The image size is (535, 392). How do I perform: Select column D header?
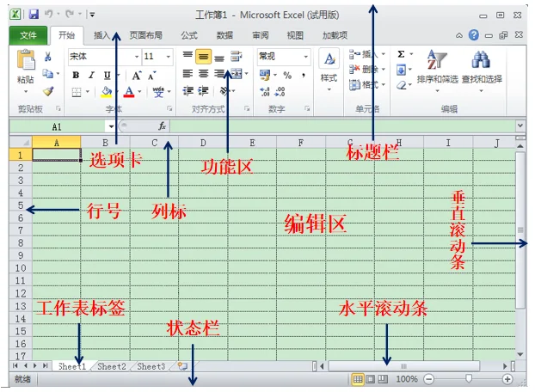click(203, 143)
